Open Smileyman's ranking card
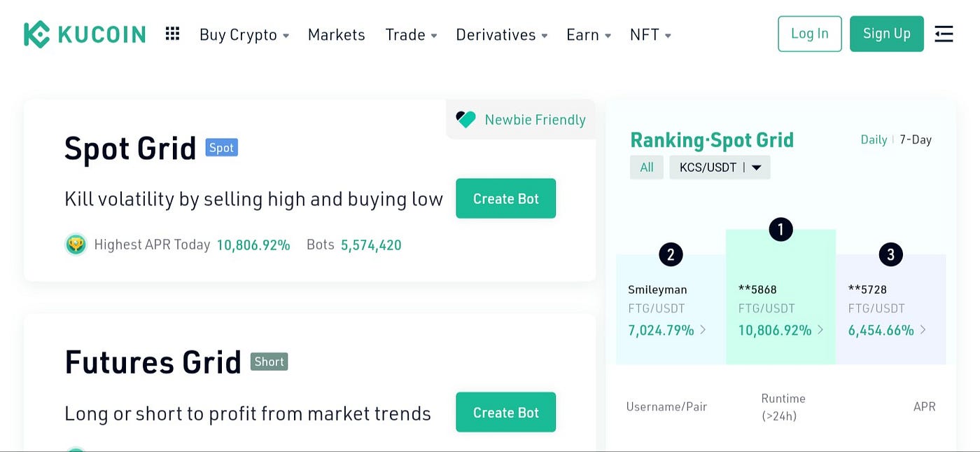Viewport: 980px width, 452px height. pos(671,309)
